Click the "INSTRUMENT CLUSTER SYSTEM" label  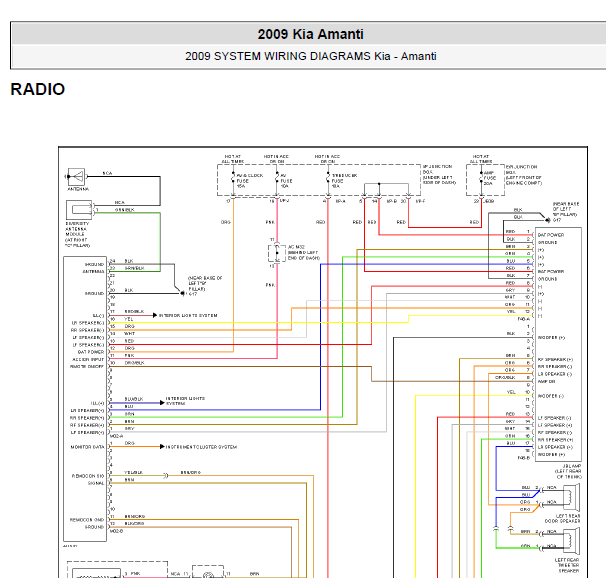coord(201,447)
